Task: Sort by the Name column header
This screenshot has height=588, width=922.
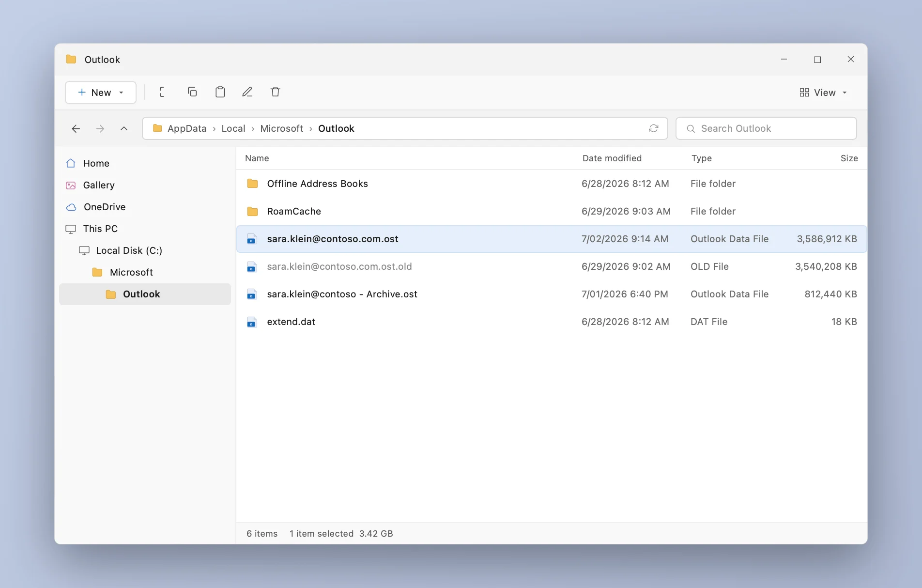Action: pos(257,158)
